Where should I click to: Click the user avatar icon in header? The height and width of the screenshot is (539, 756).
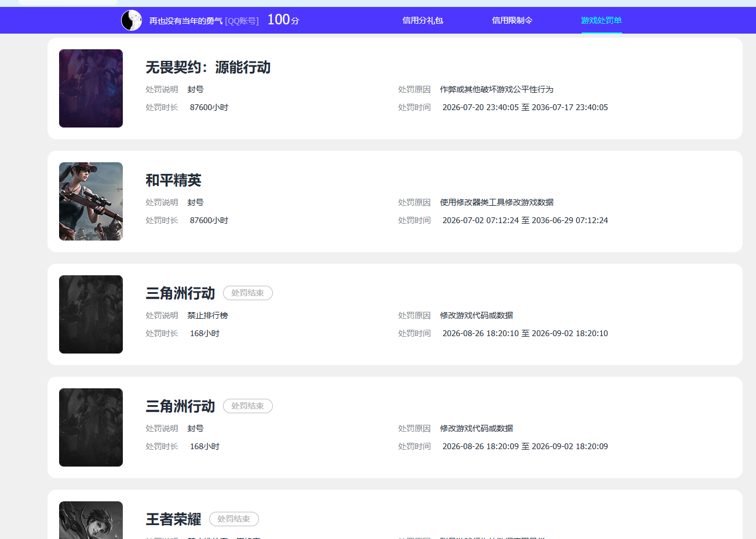pos(132,20)
